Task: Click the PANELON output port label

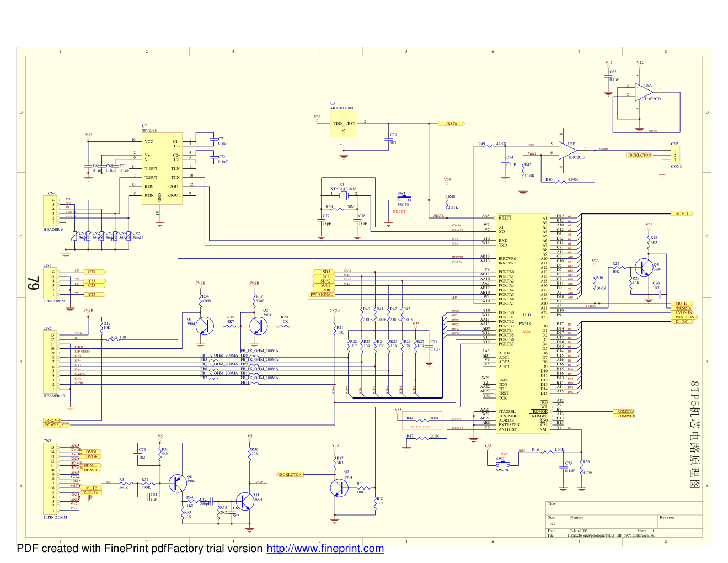Action: click(x=684, y=317)
